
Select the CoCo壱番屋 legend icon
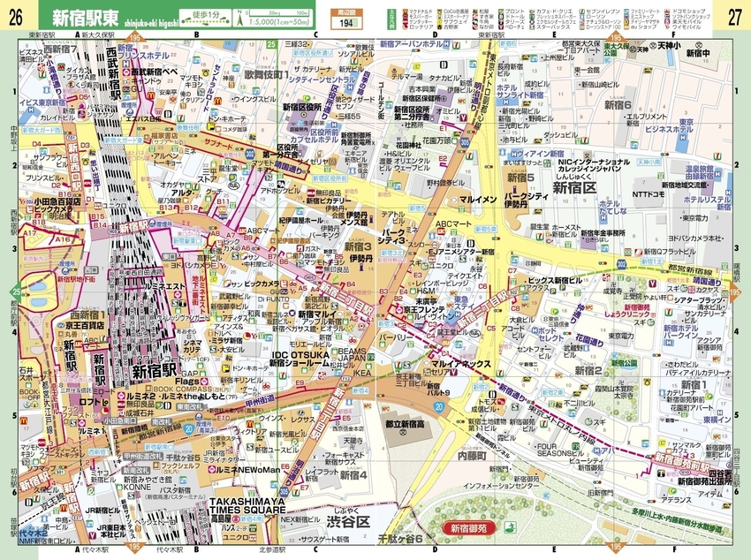(440, 11)
